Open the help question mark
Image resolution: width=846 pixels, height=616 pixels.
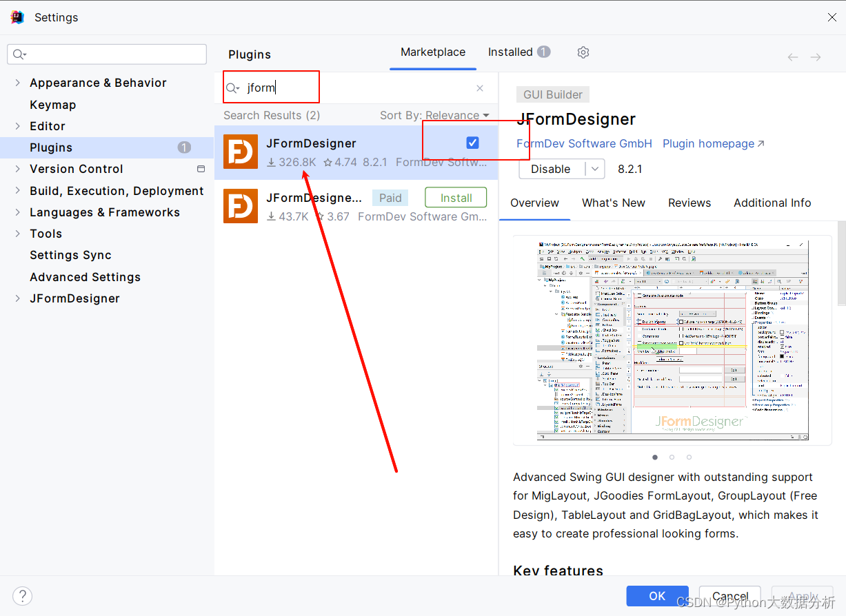tap(23, 596)
